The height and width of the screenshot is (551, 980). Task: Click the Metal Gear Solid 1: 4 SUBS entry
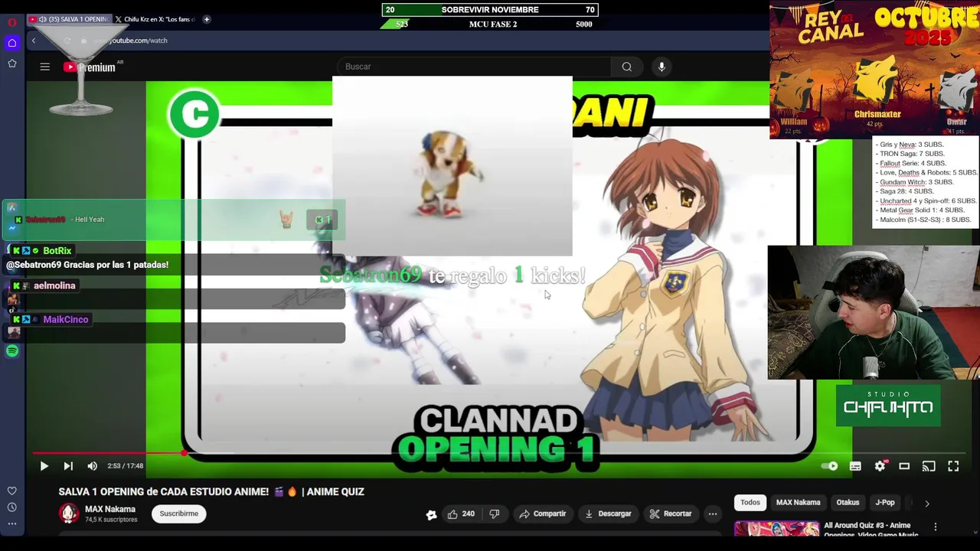[922, 210]
